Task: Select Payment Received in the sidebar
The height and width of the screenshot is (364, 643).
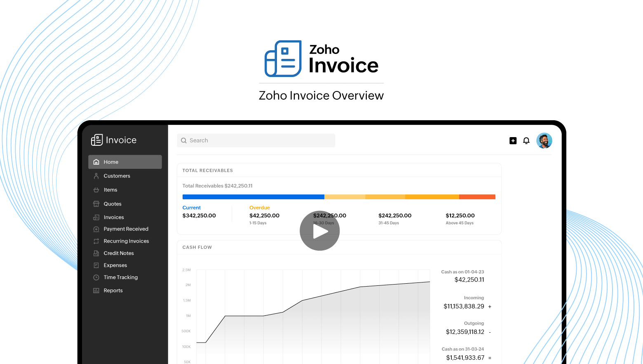Action: (126, 229)
